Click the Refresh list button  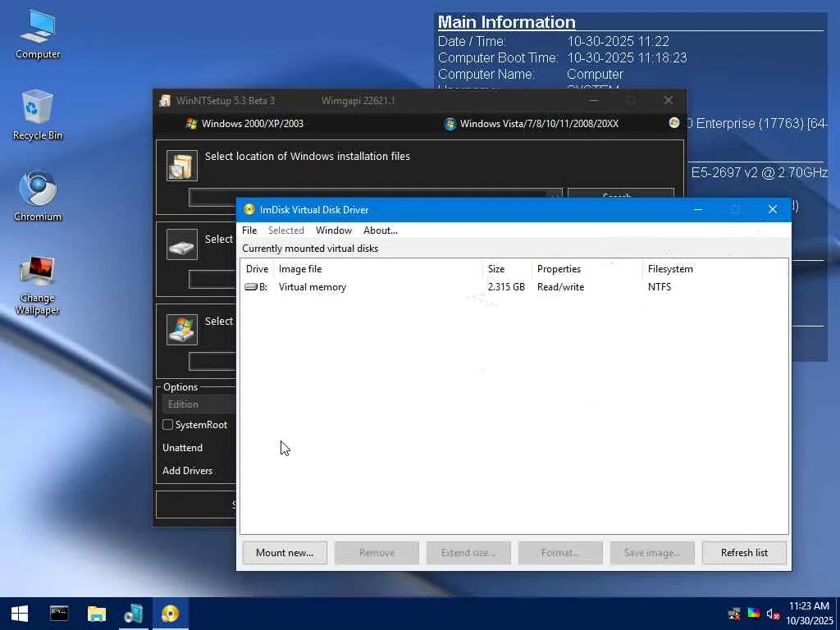(x=745, y=553)
